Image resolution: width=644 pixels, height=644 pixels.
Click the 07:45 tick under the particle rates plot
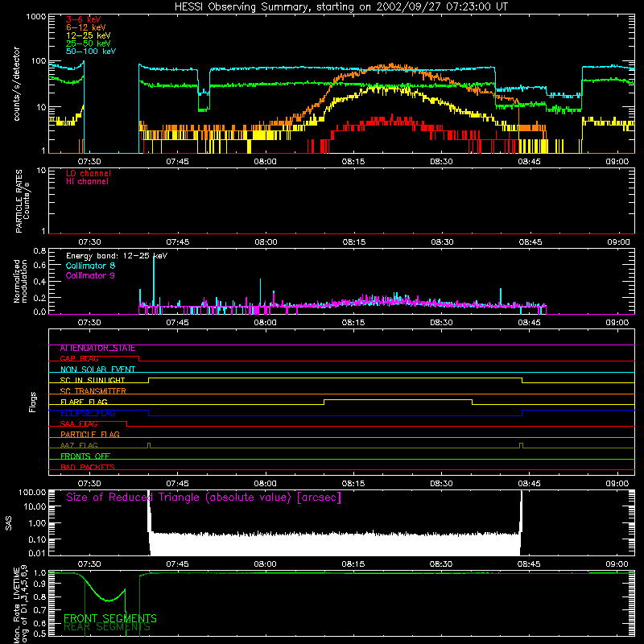pyautogui.click(x=177, y=242)
